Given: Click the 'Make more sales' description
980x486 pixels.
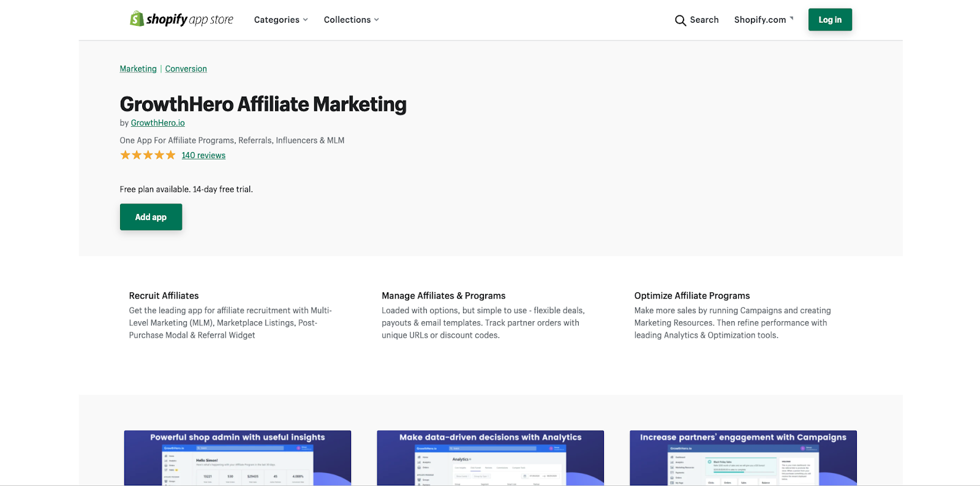Looking at the screenshot, I should coord(733,323).
